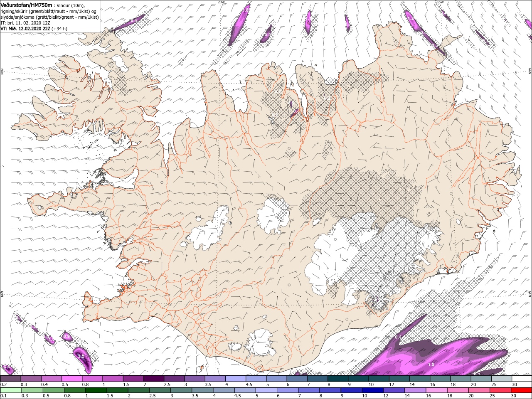Pick the dusky mauve 0.2 swatch on upper scale
Screen dimensions: 532x399
point(11,379)
